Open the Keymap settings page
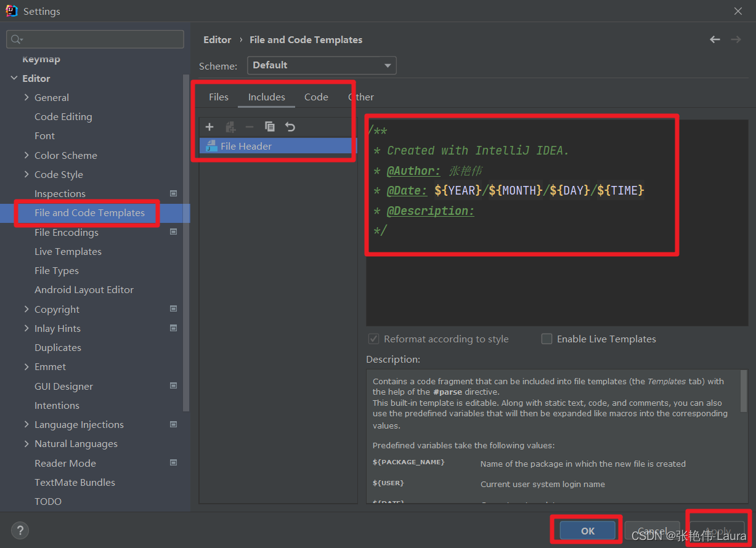Image resolution: width=756 pixels, height=548 pixels. pyautogui.click(x=41, y=59)
